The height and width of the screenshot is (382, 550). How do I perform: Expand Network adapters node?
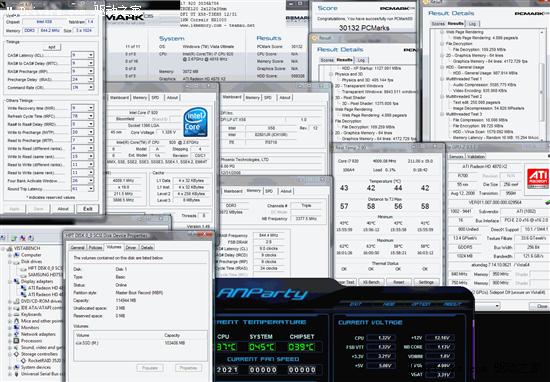10,334
